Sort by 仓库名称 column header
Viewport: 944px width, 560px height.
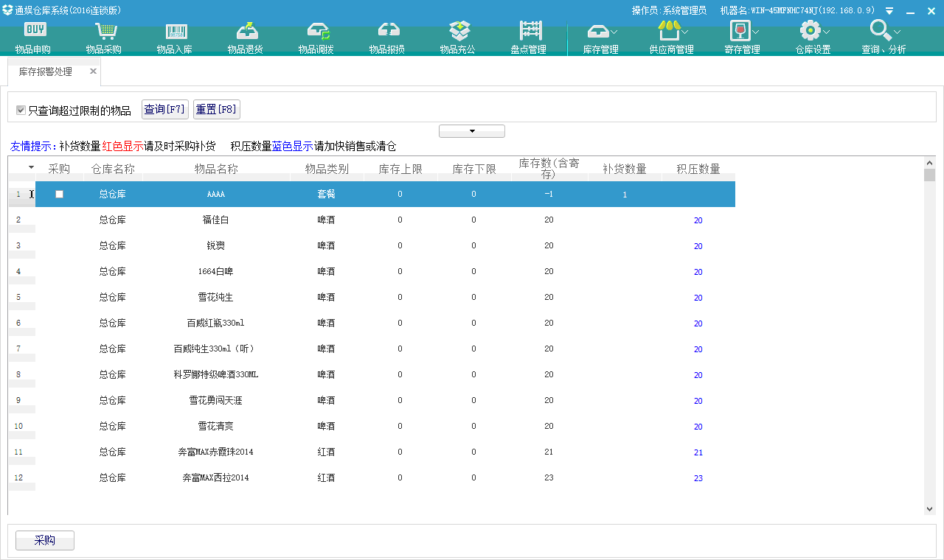click(113, 169)
